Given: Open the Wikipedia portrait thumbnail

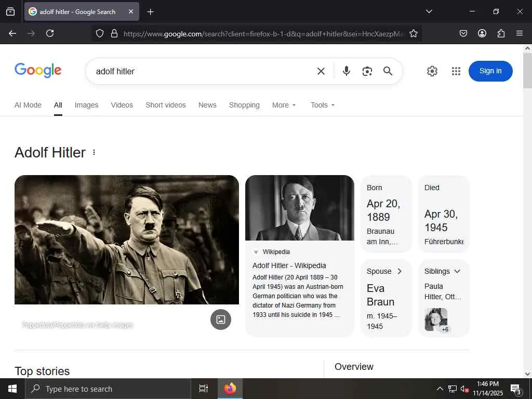Looking at the screenshot, I should (x=300, y=208).
